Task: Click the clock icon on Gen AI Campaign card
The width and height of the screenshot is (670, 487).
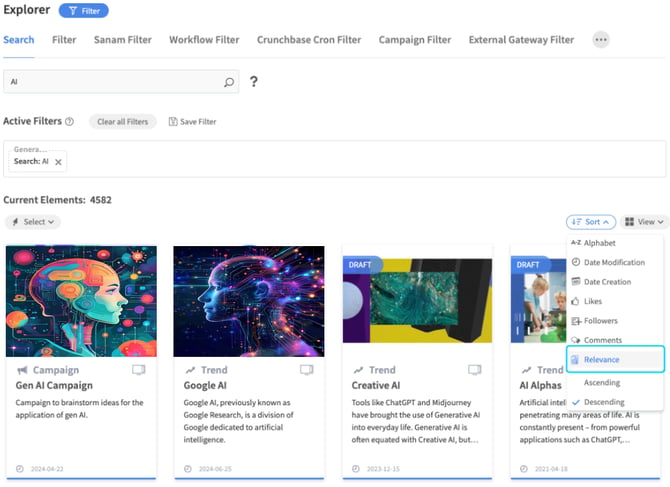Action: pos(20,469)
